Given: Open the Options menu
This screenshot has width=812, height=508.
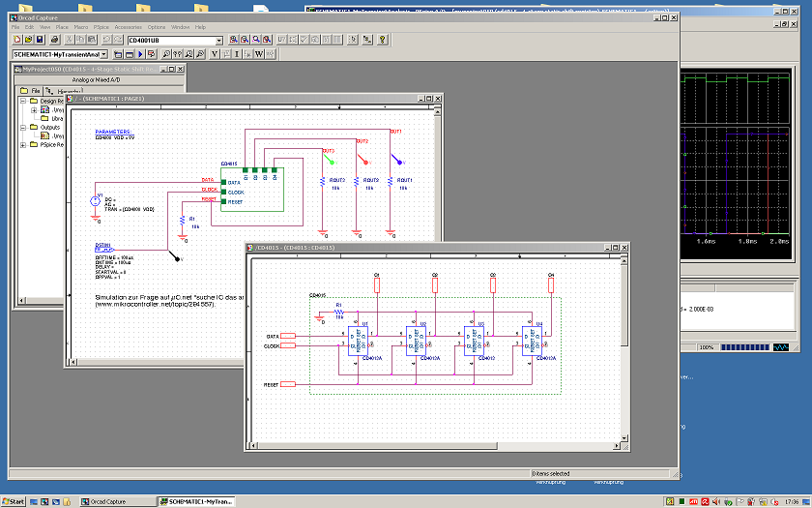Looking at the screenshot, I should point(157,27).
